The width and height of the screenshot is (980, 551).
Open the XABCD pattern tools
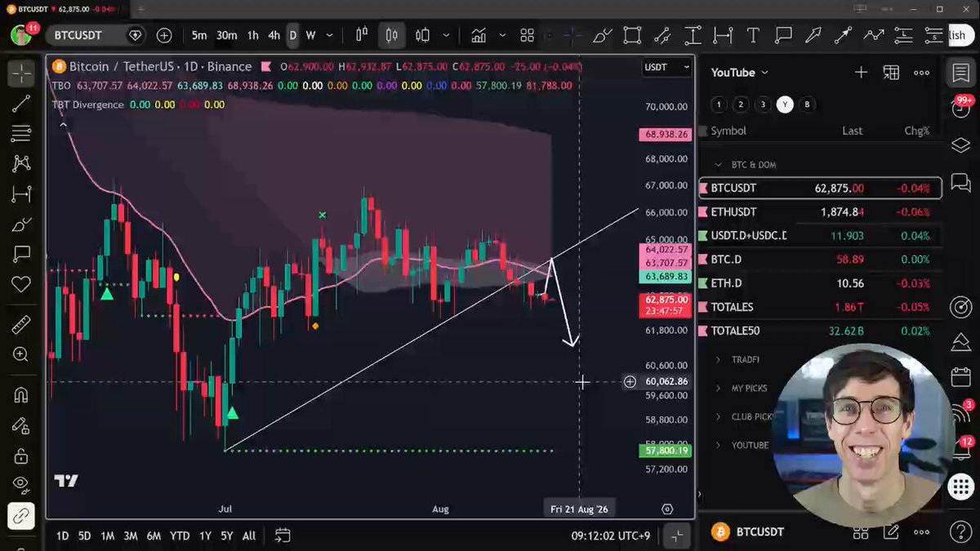[x=21, y=164]
